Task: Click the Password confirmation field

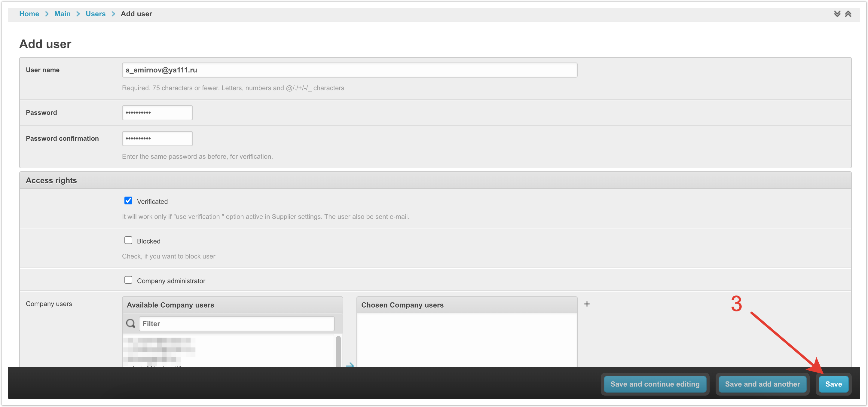Action: tap(157, 139)
